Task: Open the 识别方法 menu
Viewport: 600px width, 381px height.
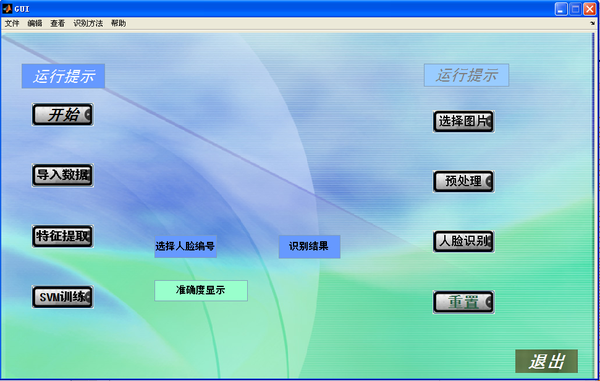Action: click(x=88, y=23)
